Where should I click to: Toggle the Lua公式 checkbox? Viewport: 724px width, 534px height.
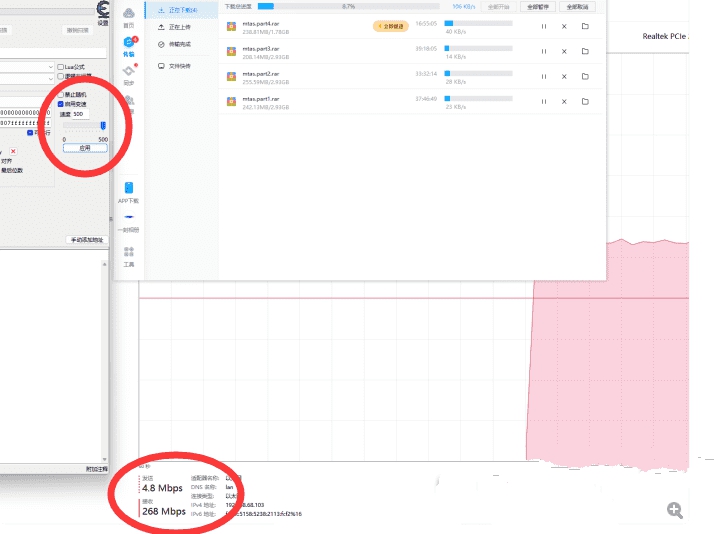(x=61, y=67)
